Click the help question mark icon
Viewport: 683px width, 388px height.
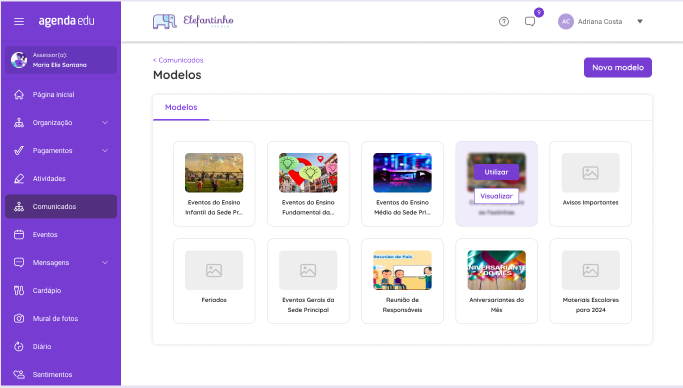pyautogui.click(x=504, y=21)
